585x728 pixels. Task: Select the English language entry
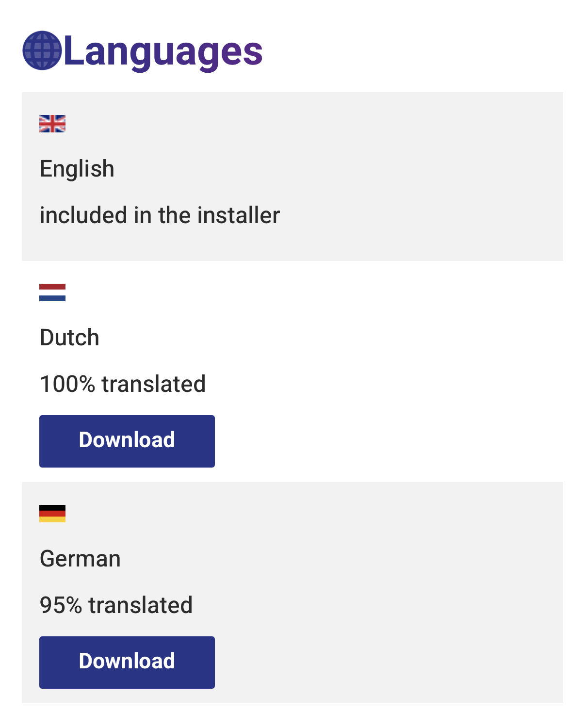click(x=291, y=176)
